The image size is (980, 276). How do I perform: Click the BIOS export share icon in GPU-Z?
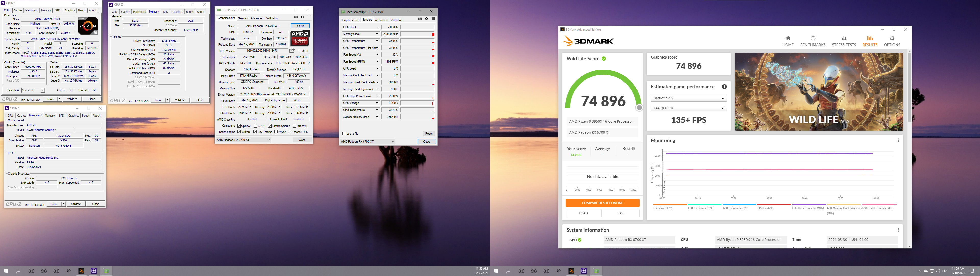(292, 51)
